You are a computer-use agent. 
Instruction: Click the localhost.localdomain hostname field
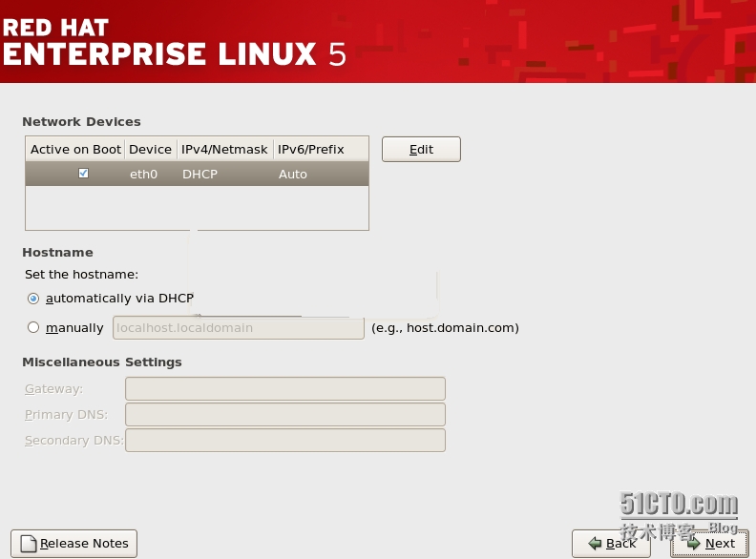239,328
